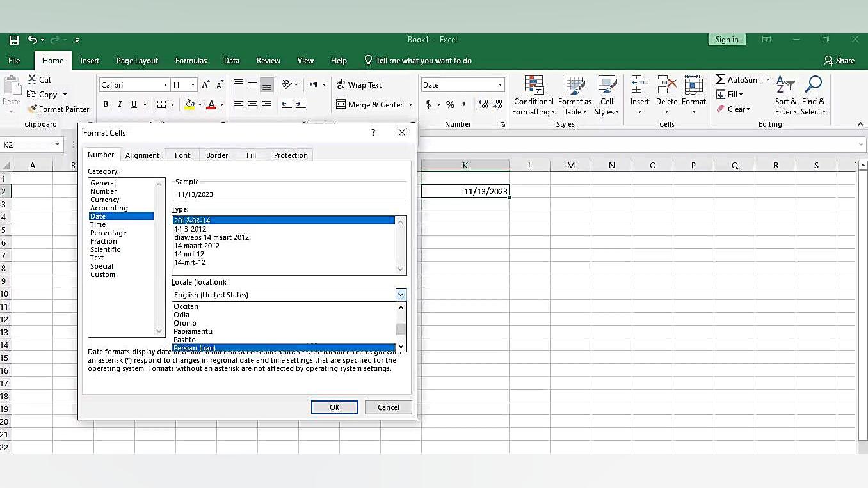
Task: Click the Save icon in title bar
Action: [14, 40]
